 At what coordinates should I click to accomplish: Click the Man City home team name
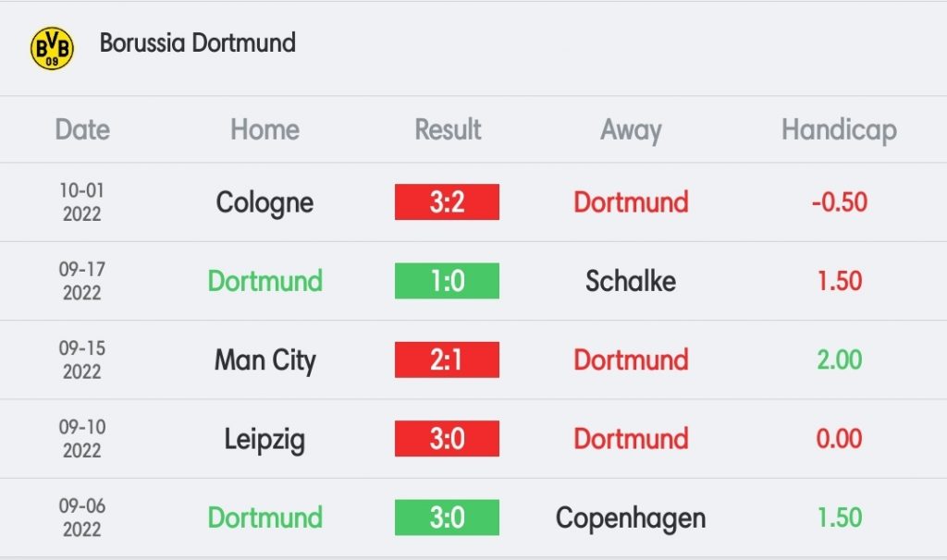[x=265, y=361]
